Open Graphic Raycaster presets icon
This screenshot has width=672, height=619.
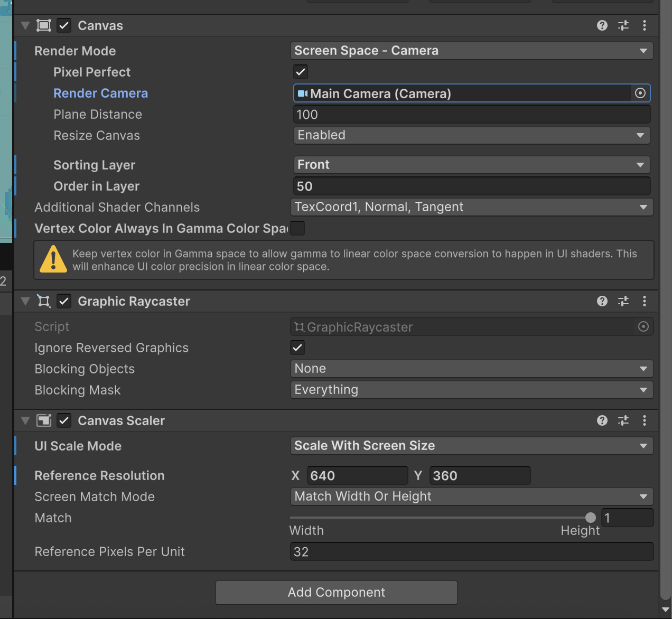623,301
